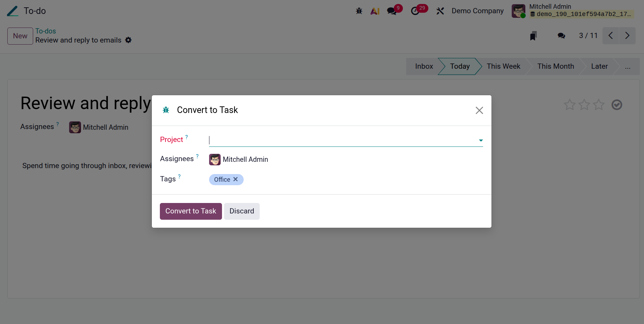Open the AI assistant icon
The width and height of the screenshot is (644, 324).
pos(375,11)
